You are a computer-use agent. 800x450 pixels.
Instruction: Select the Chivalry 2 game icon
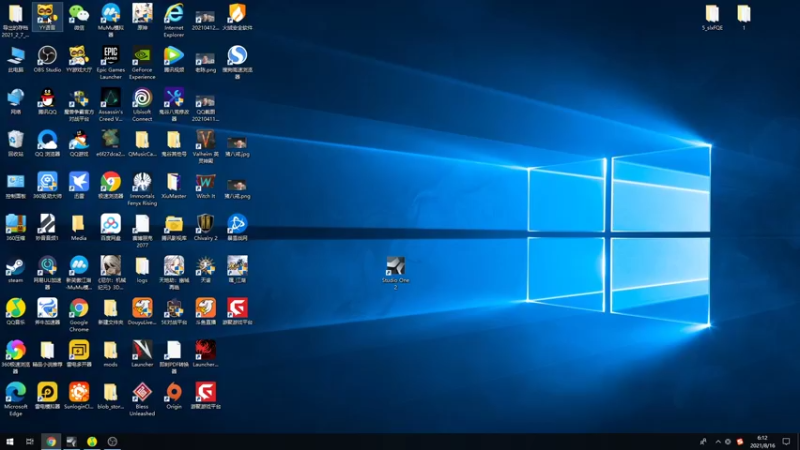click(x=205, y=228)
